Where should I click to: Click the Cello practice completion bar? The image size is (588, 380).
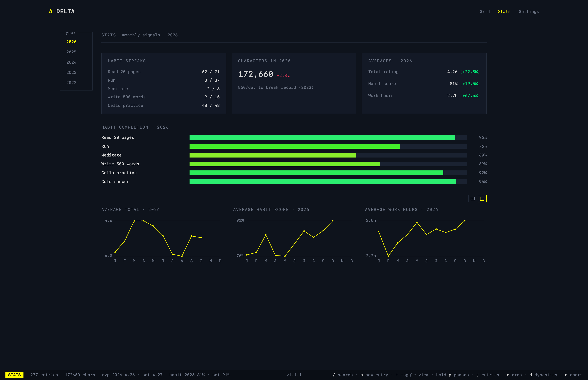[x=328, y=173]
